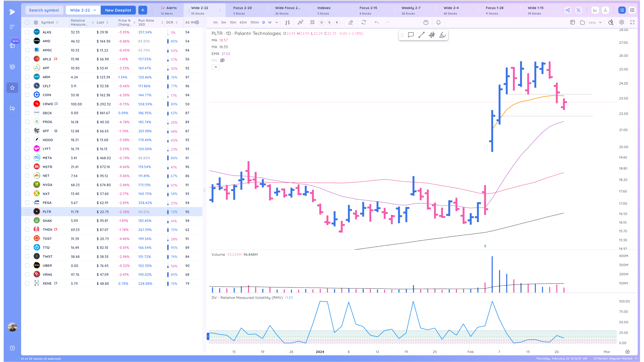Open the help question mark icon
This screenshot has width=644, height=362.
pyautogui.click(x=12, y=348)
